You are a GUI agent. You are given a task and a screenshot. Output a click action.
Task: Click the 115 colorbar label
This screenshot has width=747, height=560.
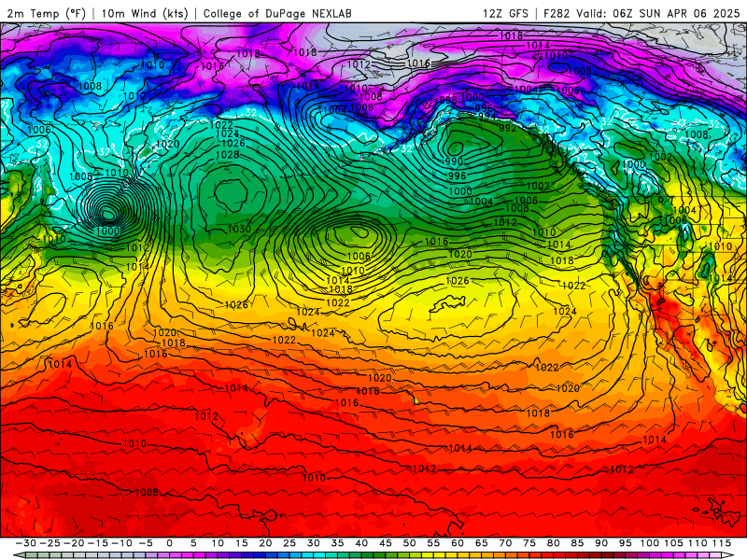tap(721, 543)
